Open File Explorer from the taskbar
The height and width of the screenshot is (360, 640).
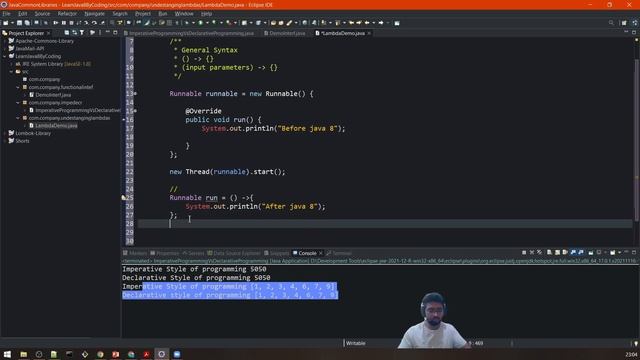point(23,354)
